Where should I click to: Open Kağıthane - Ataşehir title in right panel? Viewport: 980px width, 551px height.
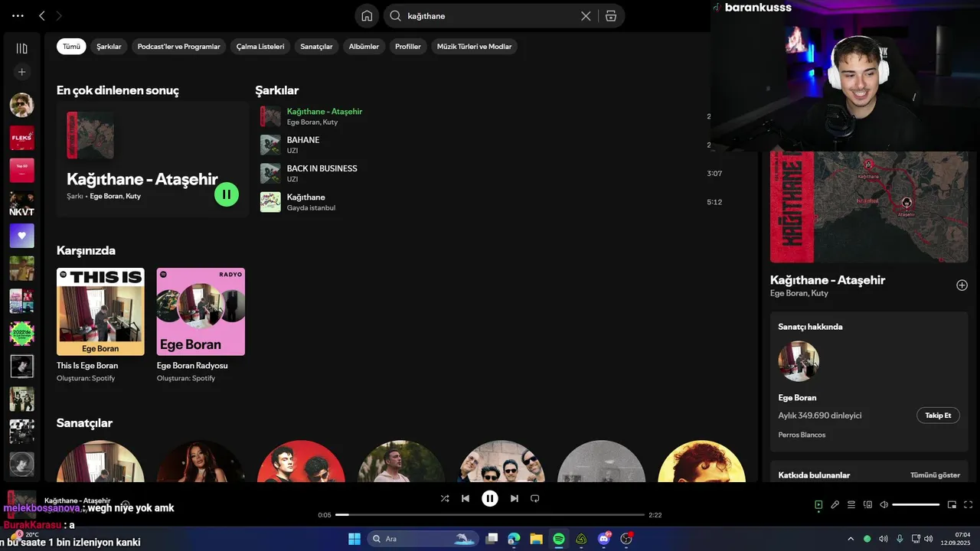point(828,280)
